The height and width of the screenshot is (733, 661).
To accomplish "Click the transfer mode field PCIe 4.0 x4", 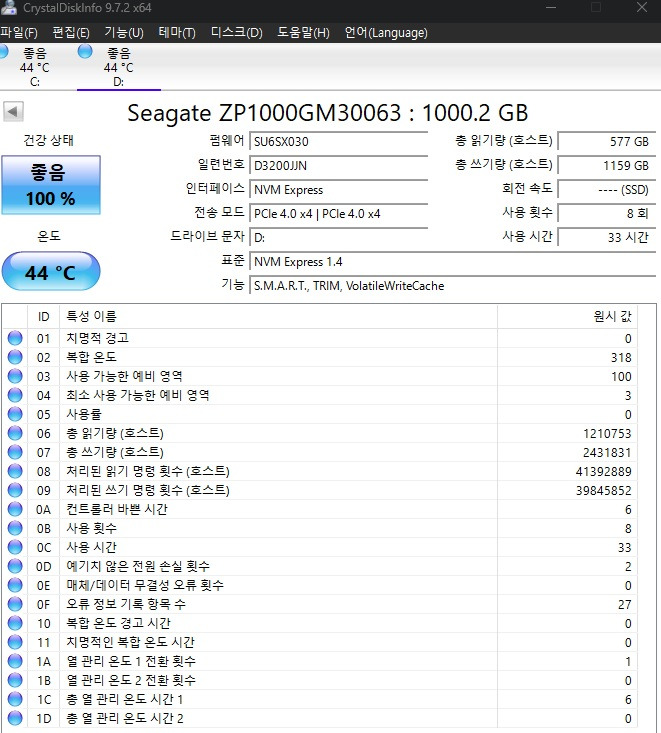I will click(x=339, y=214).
